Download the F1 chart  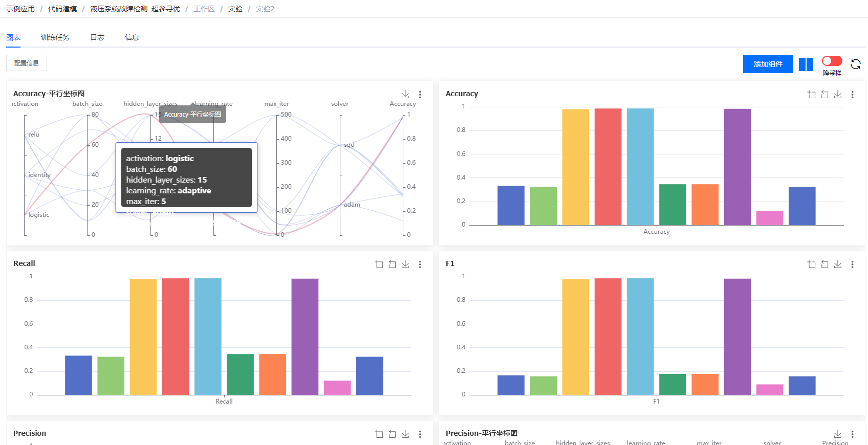click(x=838, y=264)
